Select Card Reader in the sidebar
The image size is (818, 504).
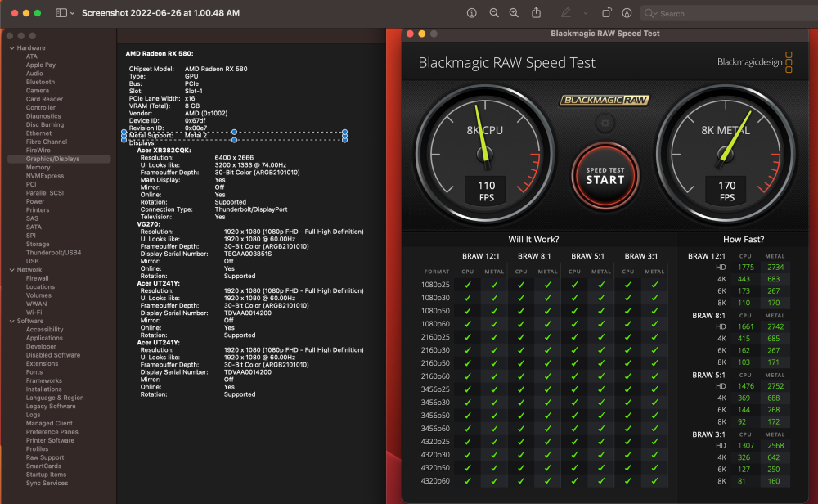(x=44, y=99)
